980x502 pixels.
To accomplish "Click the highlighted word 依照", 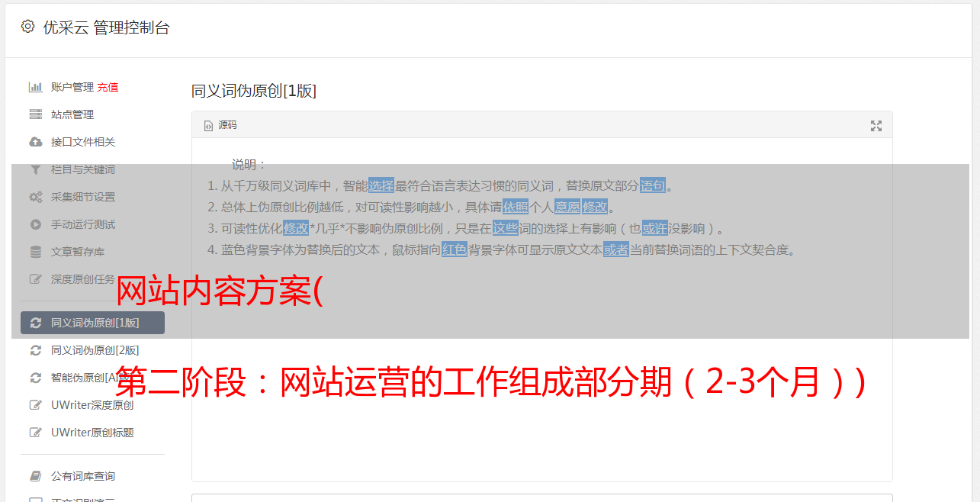I will 516,207.
